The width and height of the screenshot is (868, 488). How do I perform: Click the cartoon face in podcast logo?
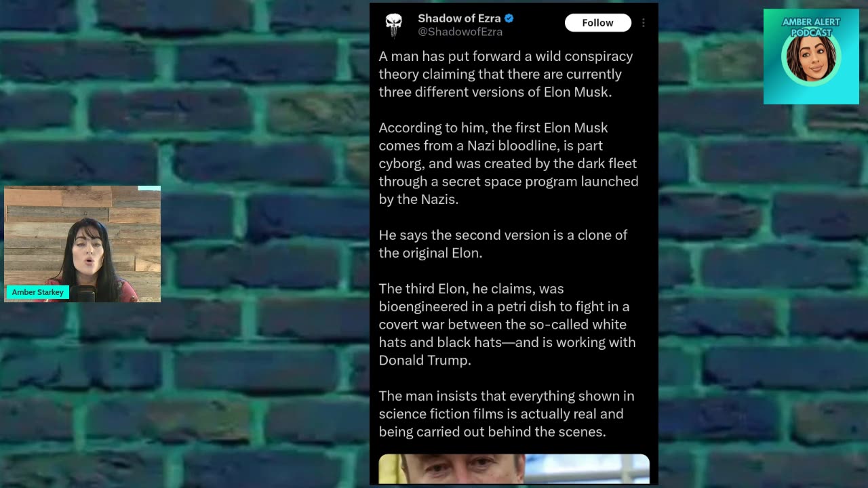pos(811,59)
